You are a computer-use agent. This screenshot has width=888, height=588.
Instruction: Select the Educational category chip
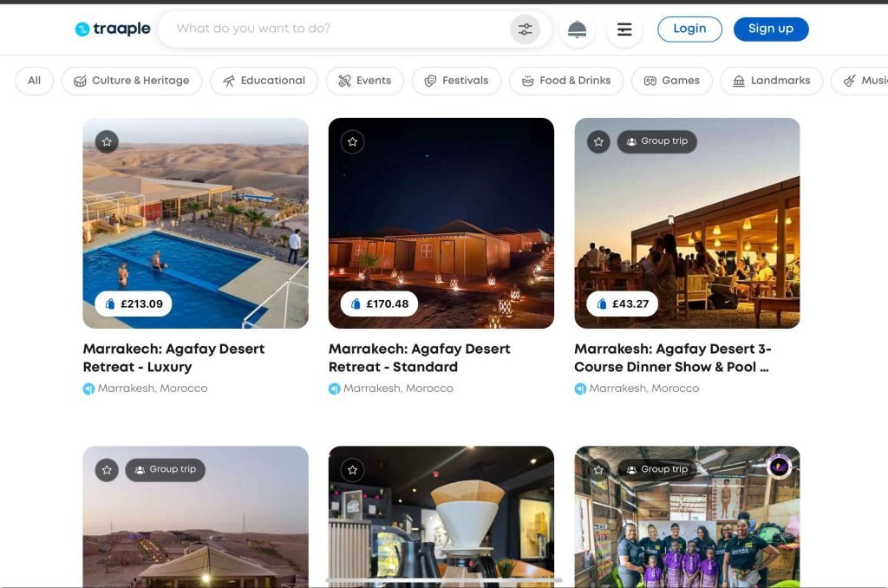[x=264, y=81]
